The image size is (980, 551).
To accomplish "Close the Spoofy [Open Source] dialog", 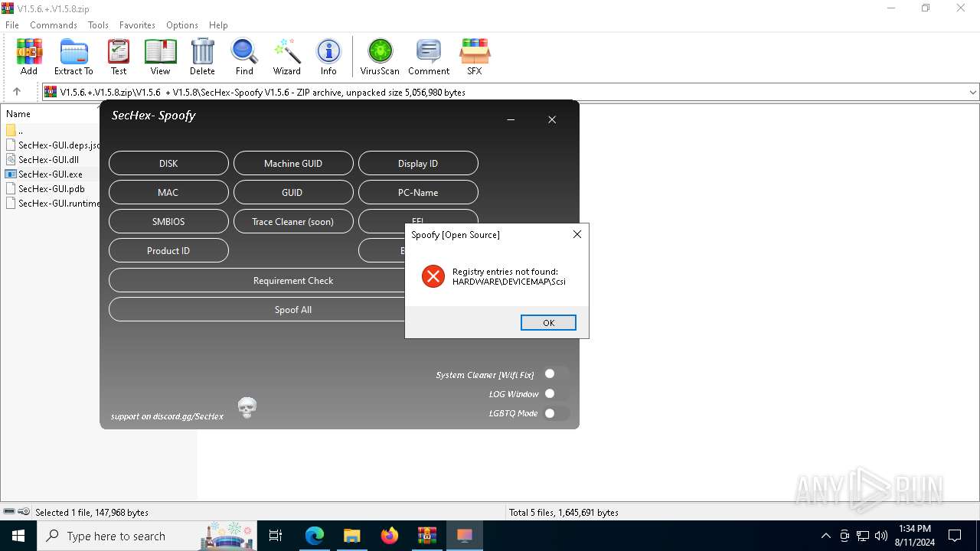I will [577, 234].
